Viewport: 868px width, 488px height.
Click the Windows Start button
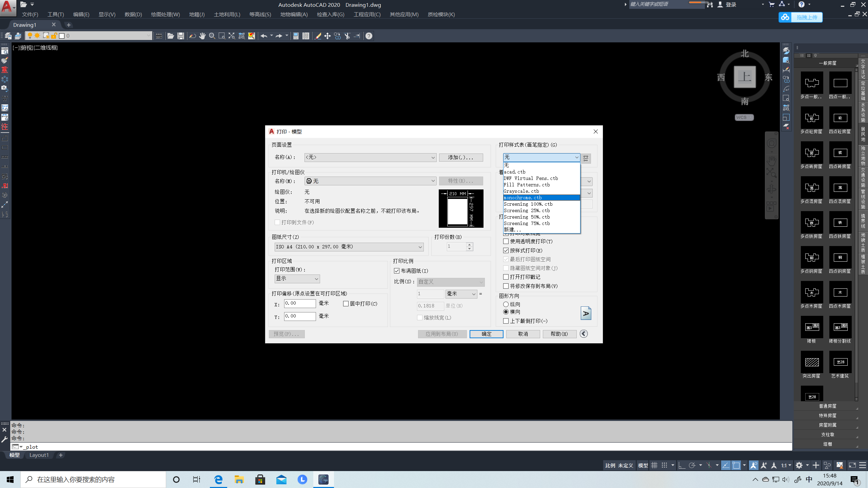click(x=10, y=479)
